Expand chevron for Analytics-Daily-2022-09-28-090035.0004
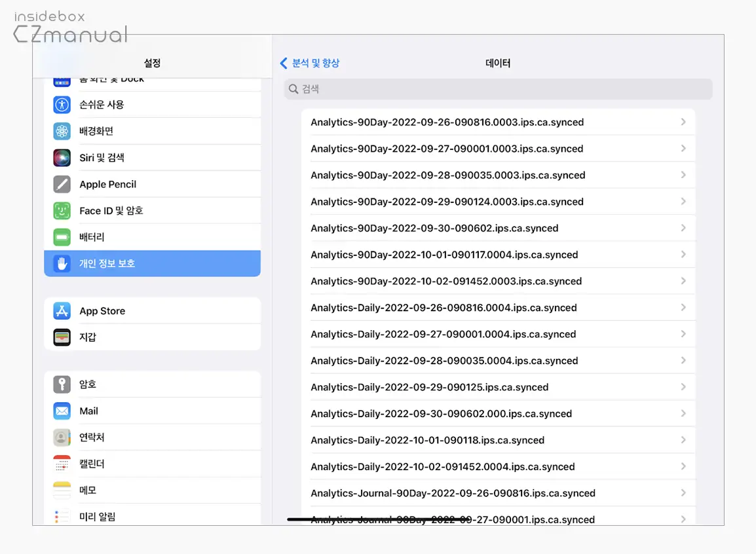The width and height of the screenshot is (756, 554). click(683, 360)
